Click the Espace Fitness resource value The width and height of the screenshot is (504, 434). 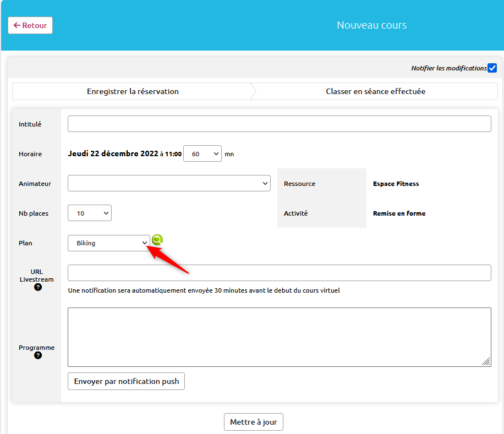point(396,184)
